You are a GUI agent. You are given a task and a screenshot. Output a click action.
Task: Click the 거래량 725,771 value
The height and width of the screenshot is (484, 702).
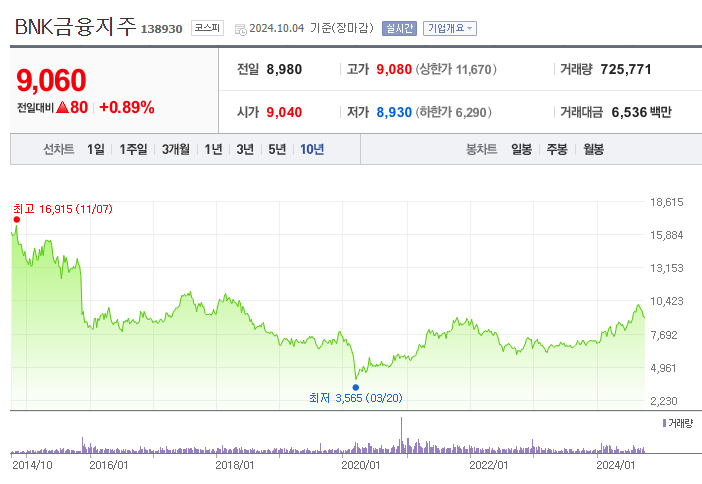click(x=625, y=69)
